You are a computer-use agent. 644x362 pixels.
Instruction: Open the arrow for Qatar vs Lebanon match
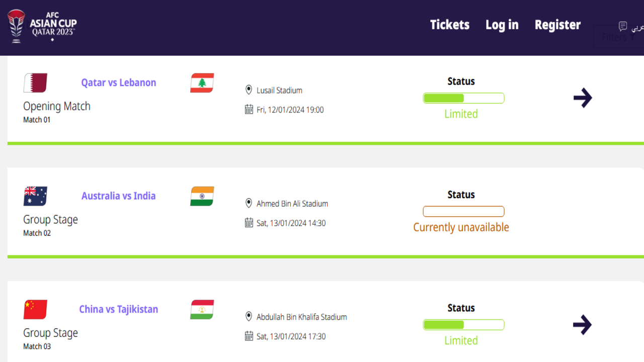pos(583,98)
